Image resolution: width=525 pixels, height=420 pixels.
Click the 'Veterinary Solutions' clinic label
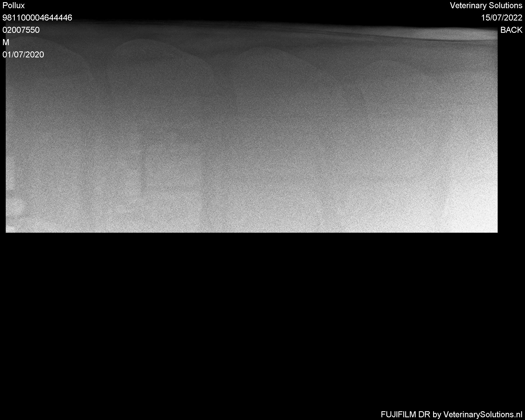click(486, 5)
